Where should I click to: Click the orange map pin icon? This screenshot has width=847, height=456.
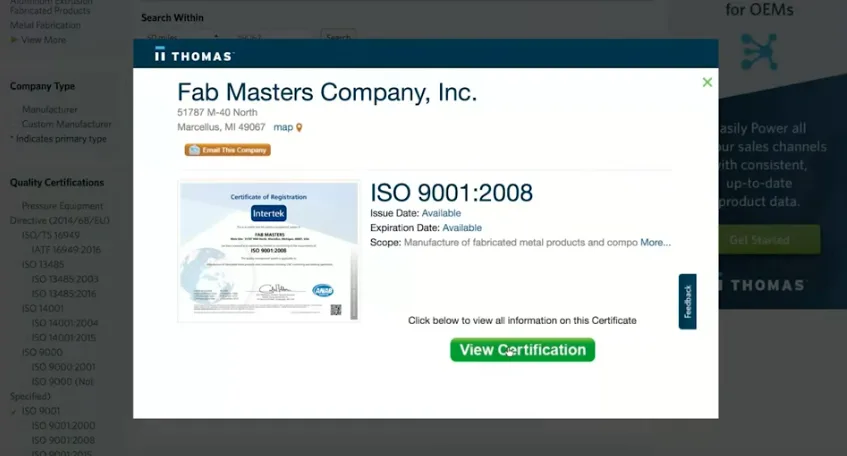click(x=299, y=128)
